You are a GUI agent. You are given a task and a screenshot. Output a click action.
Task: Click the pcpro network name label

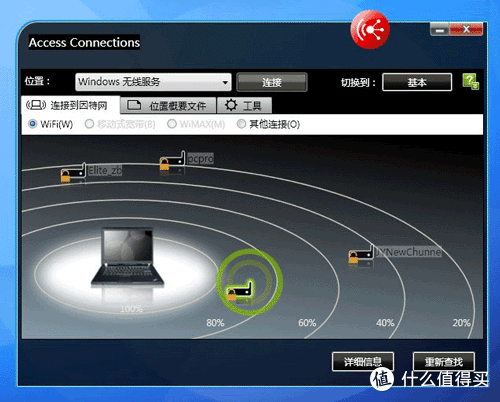[x=200, y=158]
